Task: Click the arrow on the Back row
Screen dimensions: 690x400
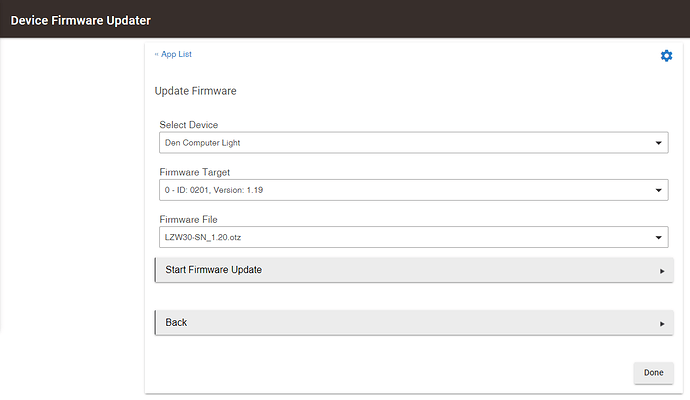Action: [662, 324]
